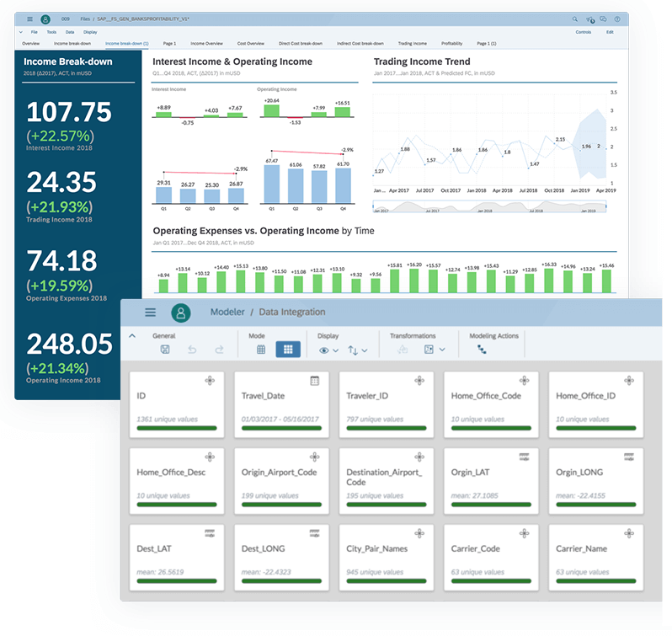The width and height of the screenshot is (672, 636).
Task: Click the redo arrow in General group
Action: click(x=219, y=350)
